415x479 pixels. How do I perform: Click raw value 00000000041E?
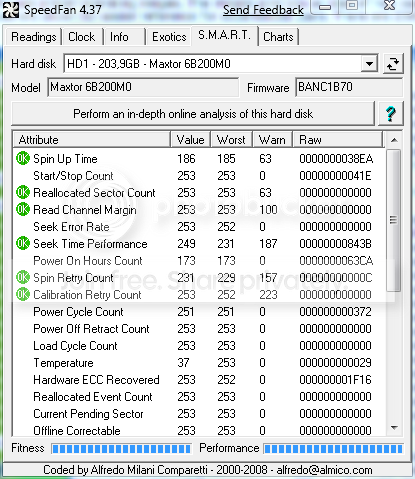tap(335, 176)
